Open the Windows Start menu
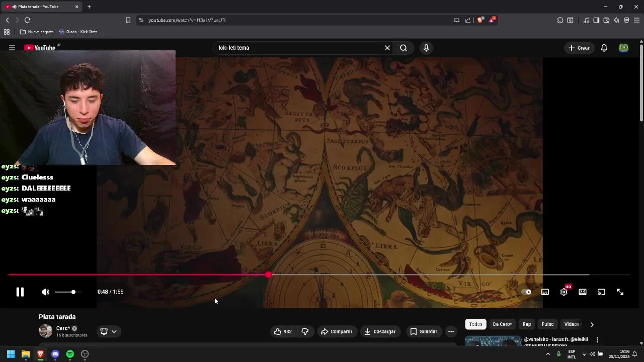Screen dimensions: 644x362 tap(11, 354)
